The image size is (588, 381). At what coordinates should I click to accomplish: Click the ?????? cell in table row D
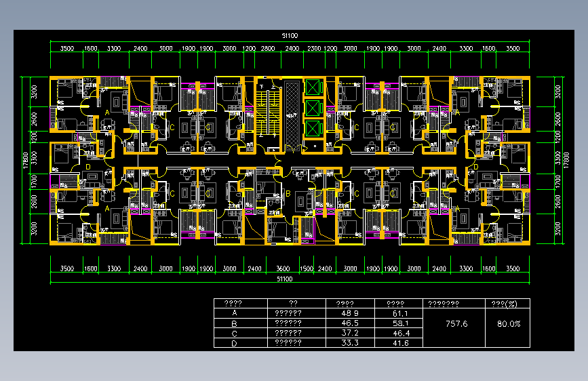click(x=288, y=342)
